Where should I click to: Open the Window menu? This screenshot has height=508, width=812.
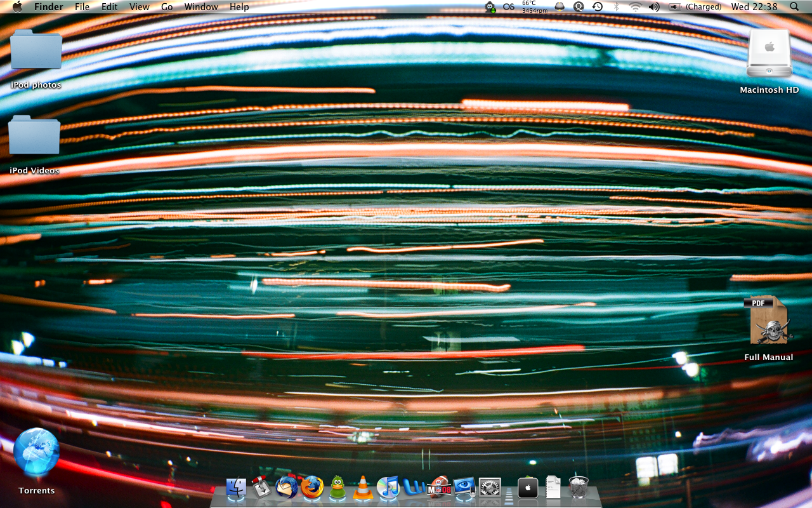coord(201,7)
